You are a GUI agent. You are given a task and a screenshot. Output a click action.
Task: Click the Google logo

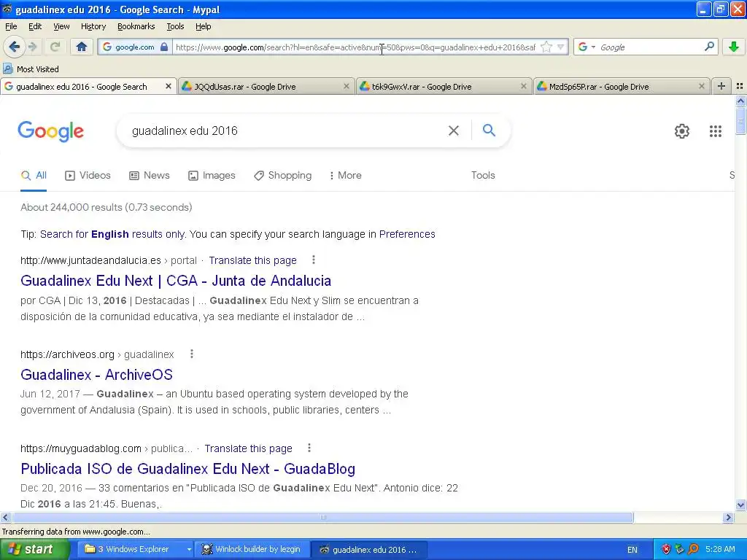pyautogui.click(x=51, y=131)
